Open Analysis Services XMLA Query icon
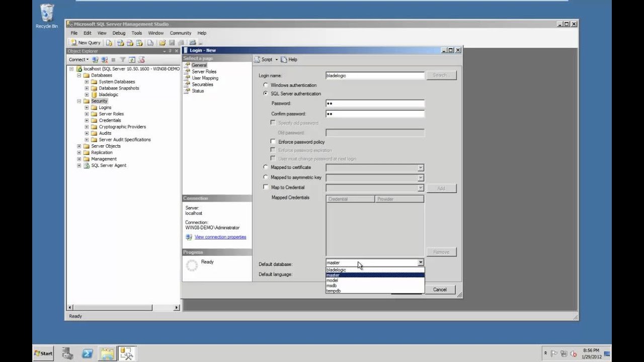This screenshot has width=644, height=362. click(x=139, y=43)
